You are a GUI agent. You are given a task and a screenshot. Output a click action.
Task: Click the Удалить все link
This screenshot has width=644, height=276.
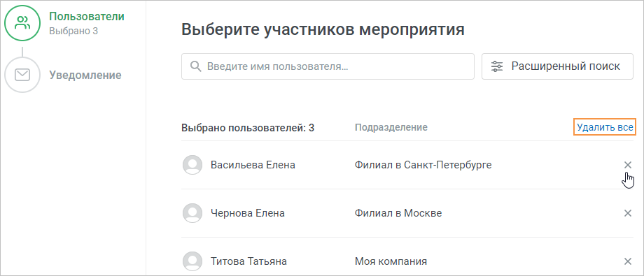click(x=605, y=128)
